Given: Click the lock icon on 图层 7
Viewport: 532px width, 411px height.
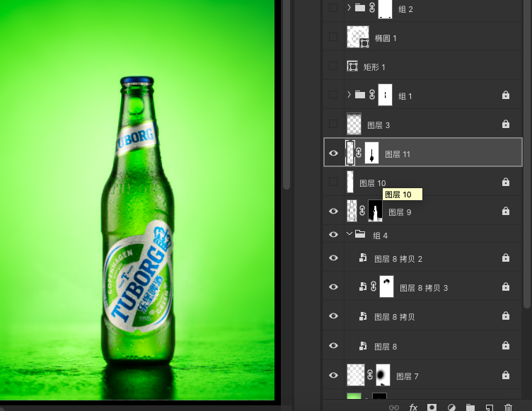Looking at the screenshot, I should (506, 375).
